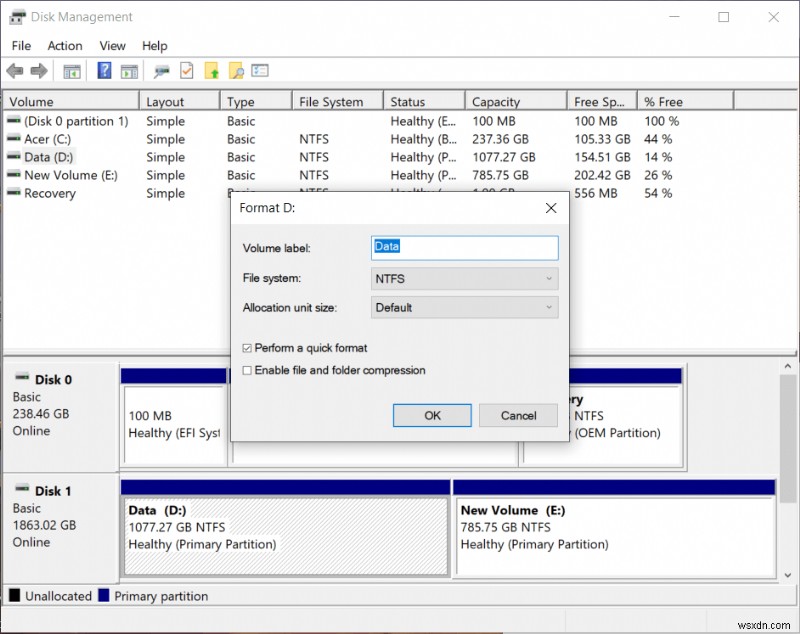Uncheck Perform a quick format checkbox
Viewport: 800px width, 634px height.
point(247,348)
